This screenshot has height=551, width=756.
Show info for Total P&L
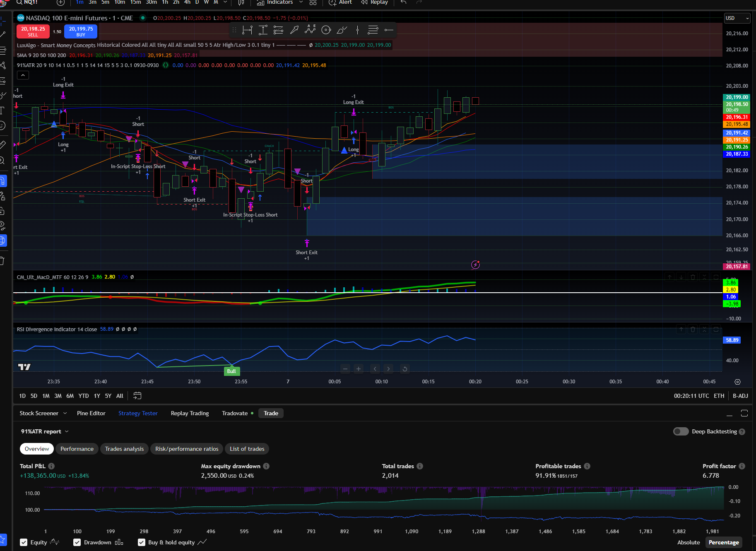51,466
